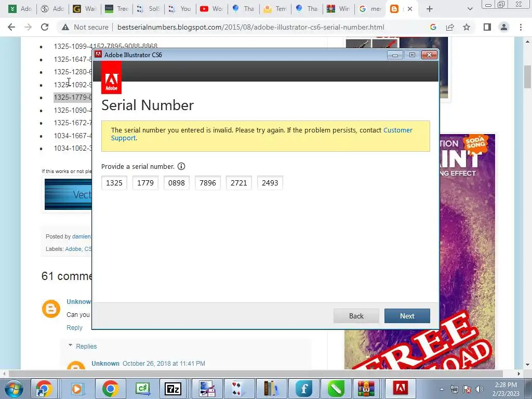Show hidden system tray icons
Screen dimensions: 532x399
tap(442, 389)
